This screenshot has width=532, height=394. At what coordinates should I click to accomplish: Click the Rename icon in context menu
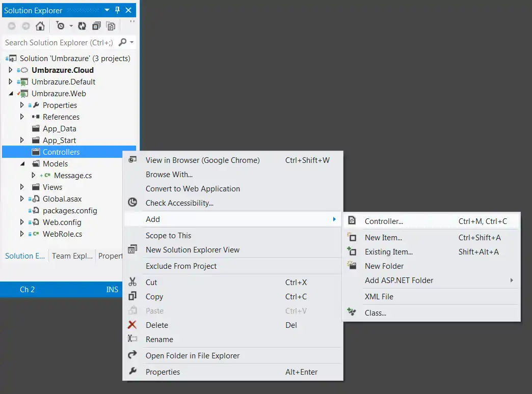tap(132, 339)
